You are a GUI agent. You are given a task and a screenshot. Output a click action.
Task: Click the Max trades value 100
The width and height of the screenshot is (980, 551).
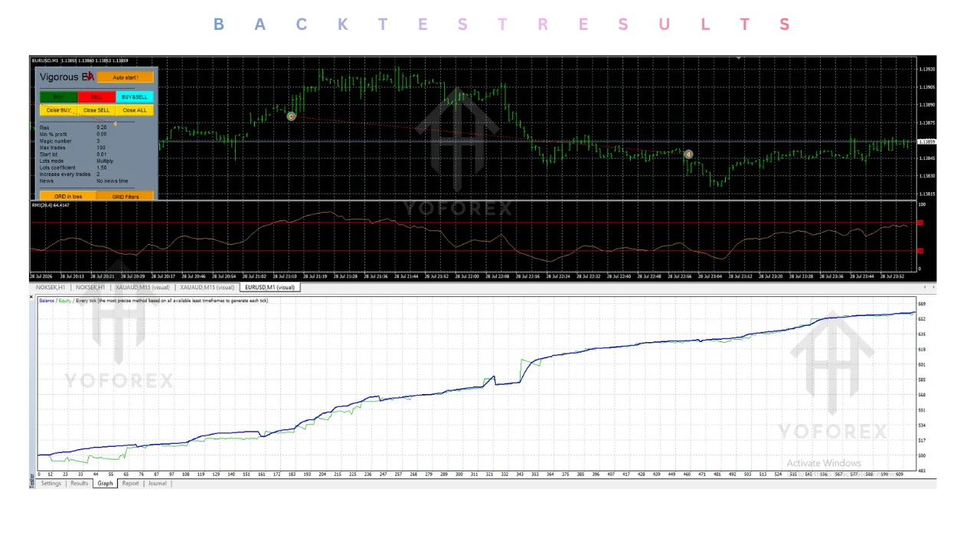pos(101,148)
